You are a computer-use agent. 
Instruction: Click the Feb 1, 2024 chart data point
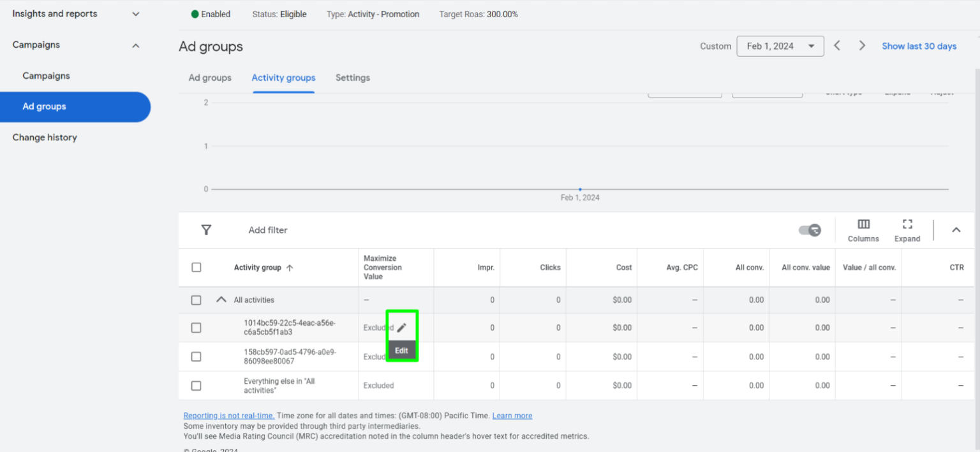pos(580,189)
